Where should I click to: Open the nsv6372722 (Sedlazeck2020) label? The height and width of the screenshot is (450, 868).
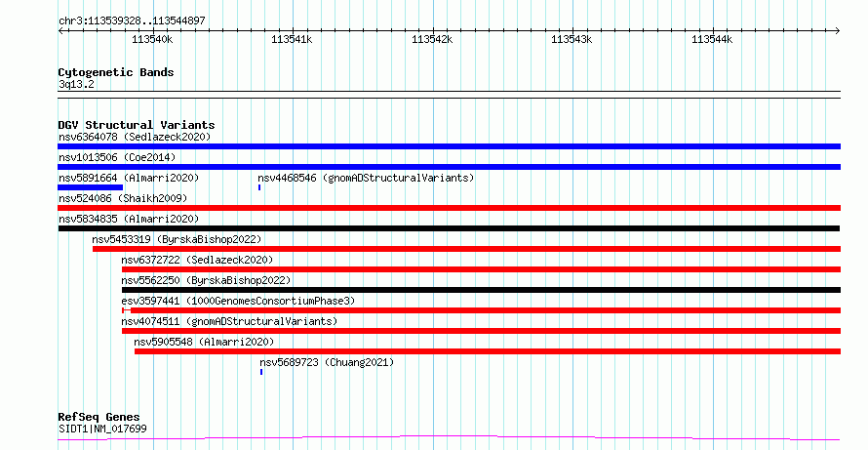click(197, 260)
